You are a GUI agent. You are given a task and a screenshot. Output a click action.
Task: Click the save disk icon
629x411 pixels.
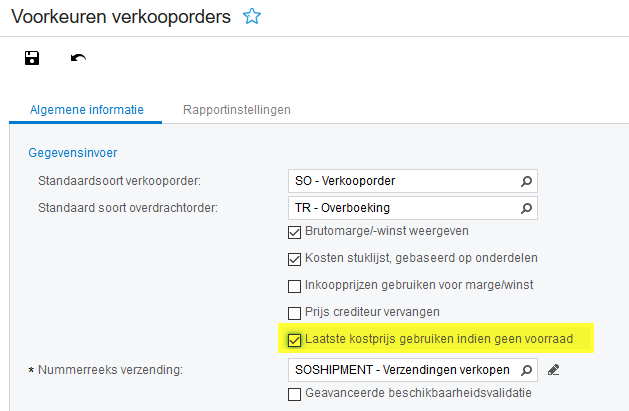click(x=31, y=59)
